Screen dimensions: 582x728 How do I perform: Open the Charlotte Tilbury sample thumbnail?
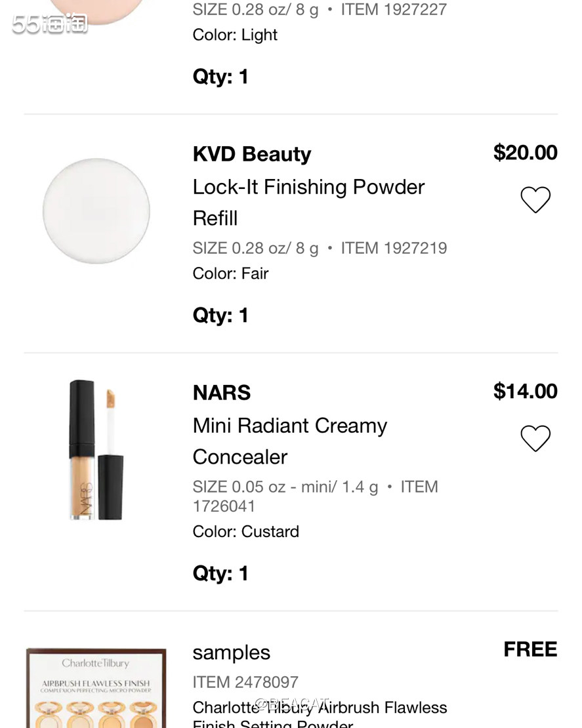click(96, 689)
